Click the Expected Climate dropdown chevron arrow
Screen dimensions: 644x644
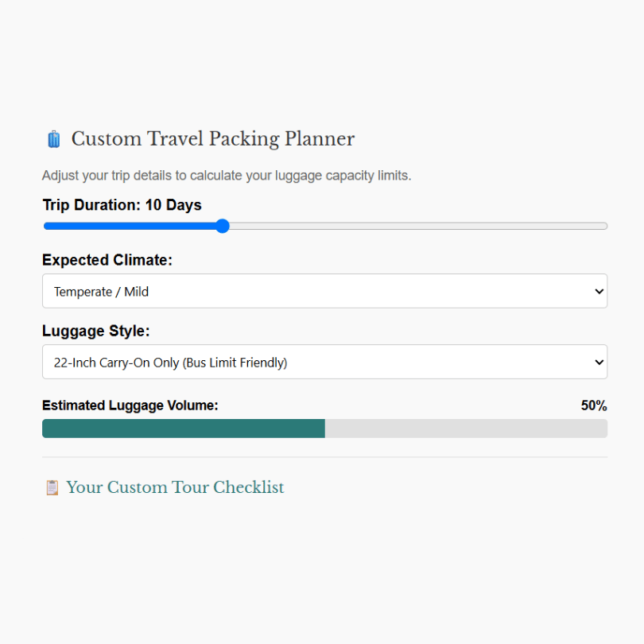tap(599, 291)
